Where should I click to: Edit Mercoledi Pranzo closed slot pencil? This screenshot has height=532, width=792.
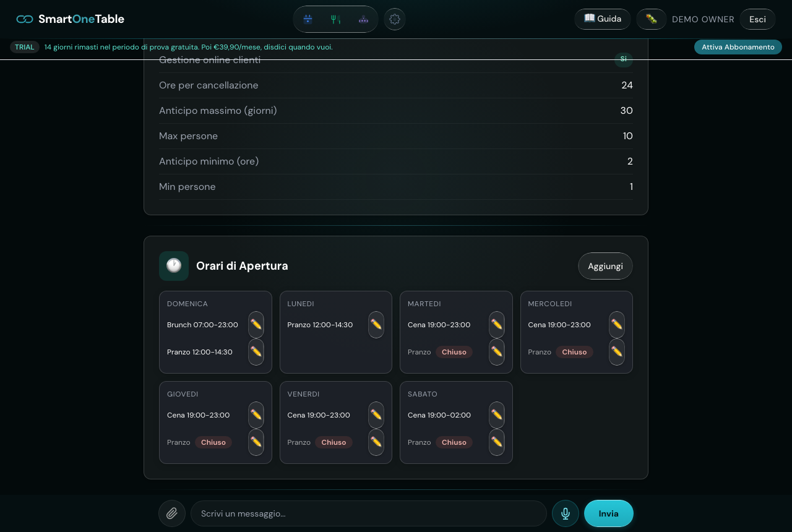point(617,352)
